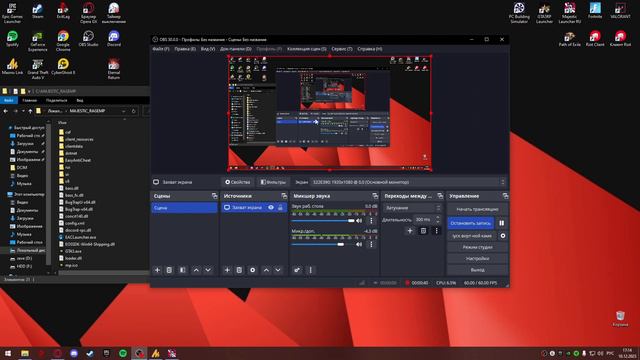The width and height of the screenshot is (640, 360).
Task: Remove the selected scene with trash icon
Action: tap(169, 270)
